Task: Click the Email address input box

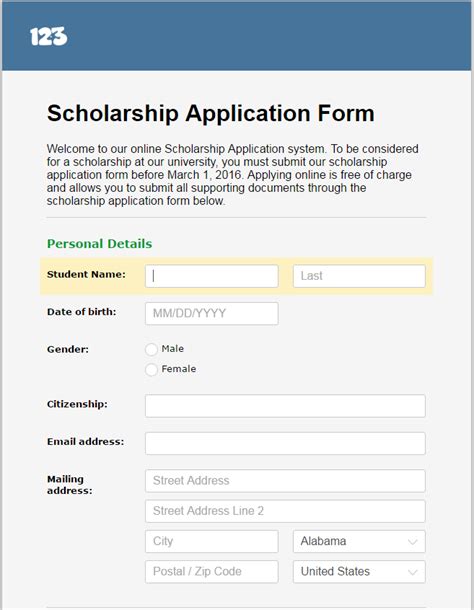Action: [285, 443]
